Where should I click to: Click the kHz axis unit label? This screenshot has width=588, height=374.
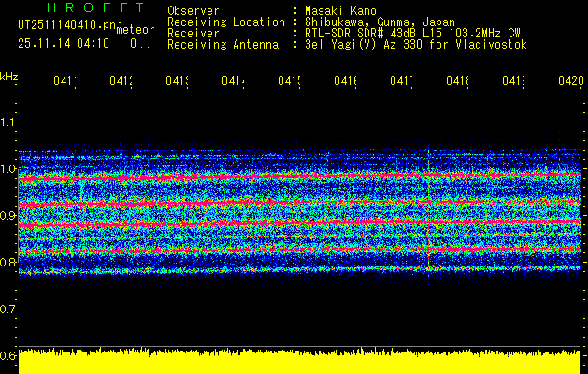click(x=8, y=76)
